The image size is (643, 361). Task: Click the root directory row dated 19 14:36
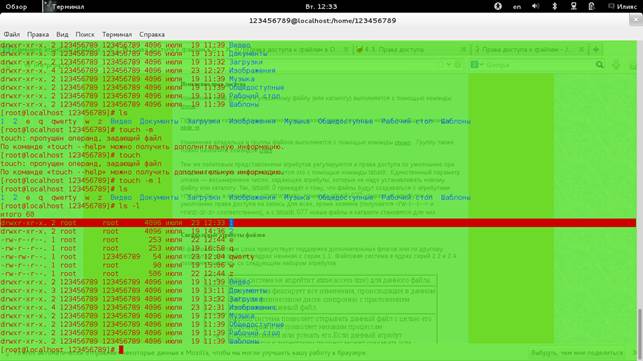click(x=117, y=231)
